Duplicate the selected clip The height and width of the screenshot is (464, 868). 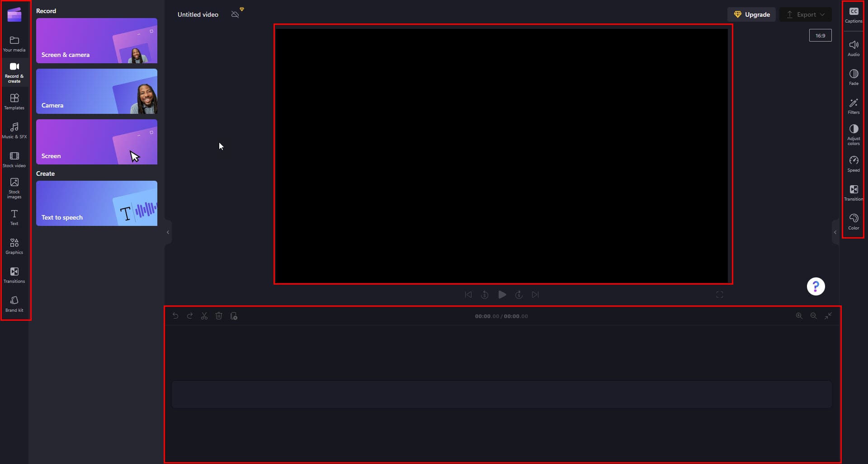(x=234, y=316)
